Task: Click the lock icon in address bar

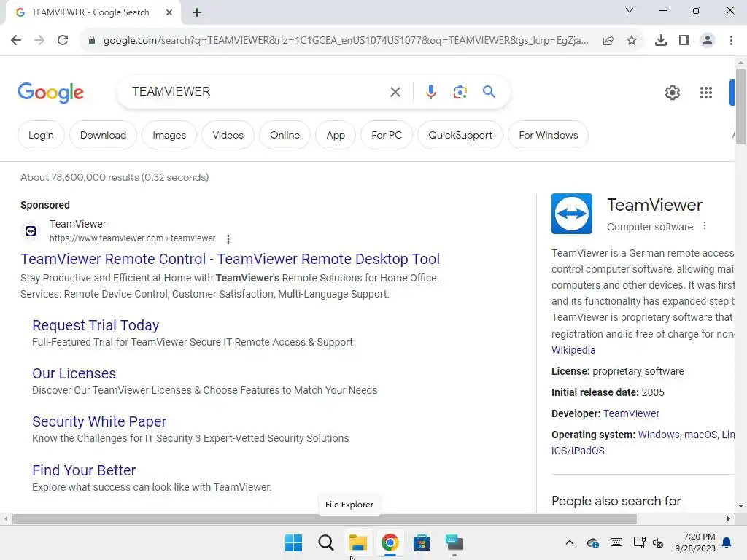Action: [x=92, y=40]
